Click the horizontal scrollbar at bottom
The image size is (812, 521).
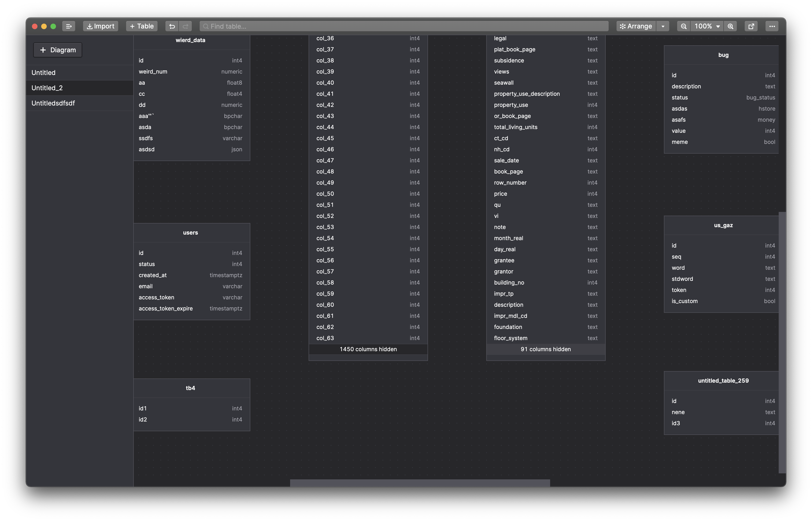[x=420, y=483]
